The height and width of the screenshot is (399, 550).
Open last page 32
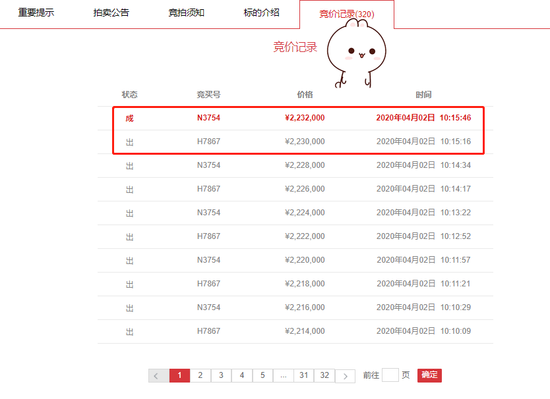[x=324, y=376]
